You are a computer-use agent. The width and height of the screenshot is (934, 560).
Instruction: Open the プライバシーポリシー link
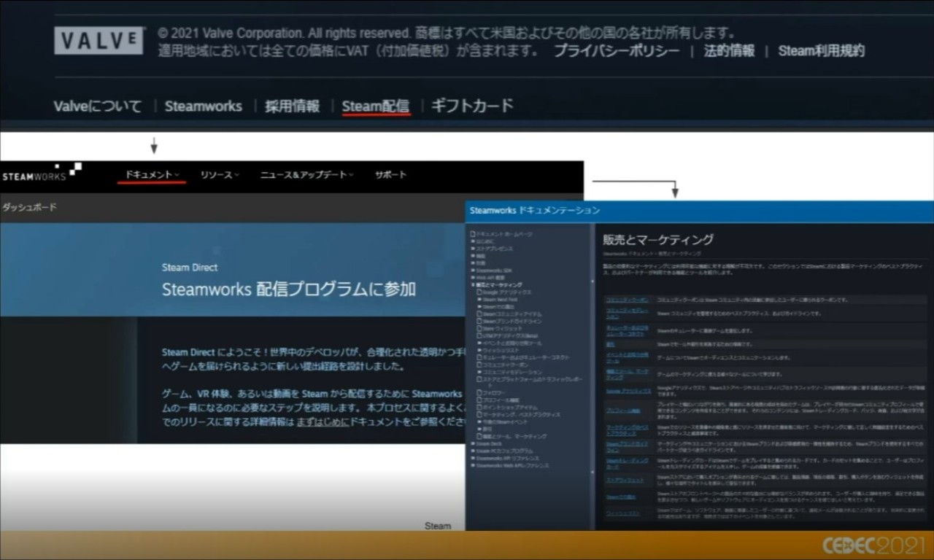tap(616, 51)
